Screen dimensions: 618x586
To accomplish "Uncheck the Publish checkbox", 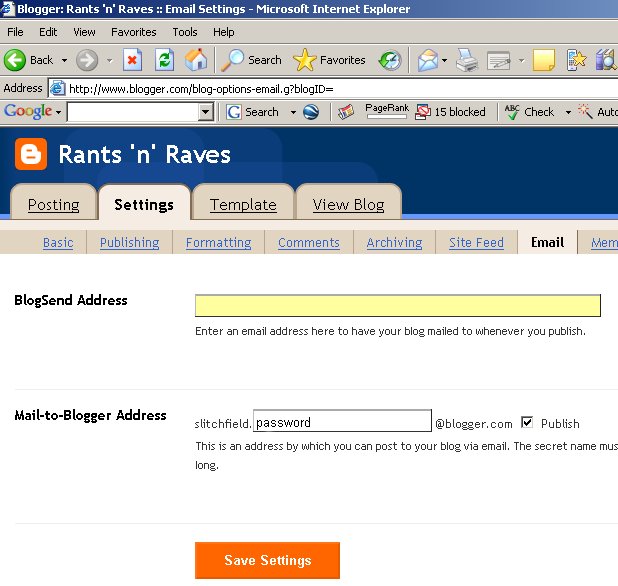I will pyautogui.click(x=527, y=422).
